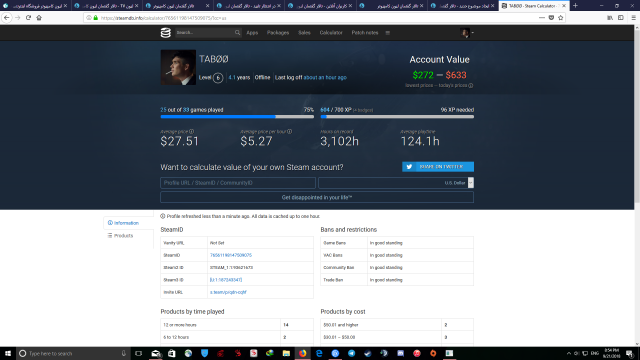The image size is (640, 360).
Task: Go back with the browser back arrow
Action: coord(7,18)
